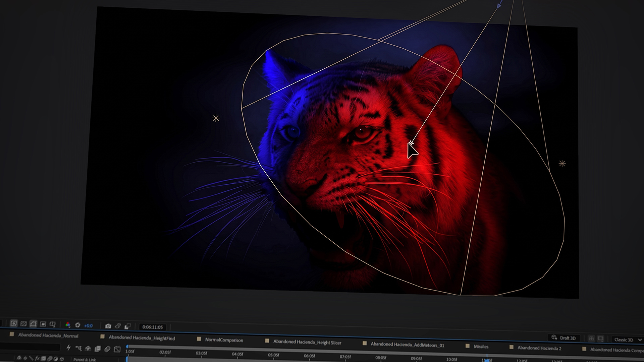This screenshot has width=644, height=362.
Task: Click the lightning bolt timeline icon
Action: (69, 348)
